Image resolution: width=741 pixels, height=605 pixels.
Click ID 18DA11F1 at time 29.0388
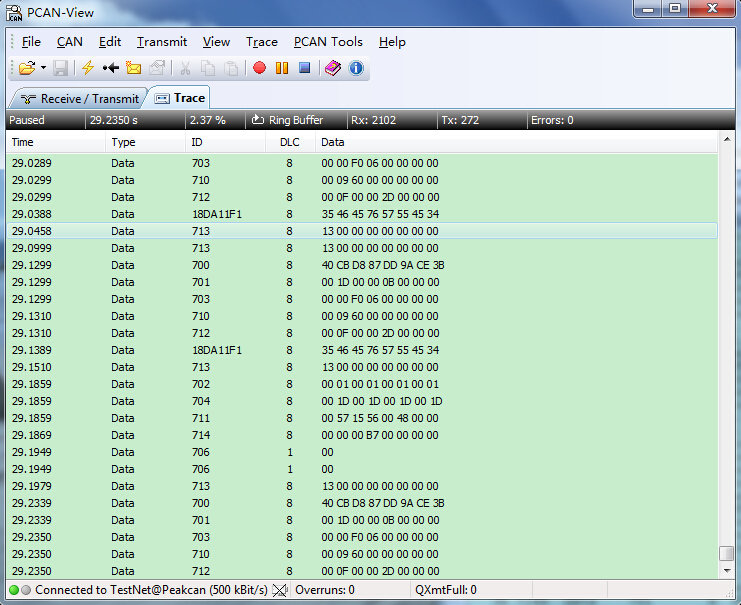(x=217, y=214)
